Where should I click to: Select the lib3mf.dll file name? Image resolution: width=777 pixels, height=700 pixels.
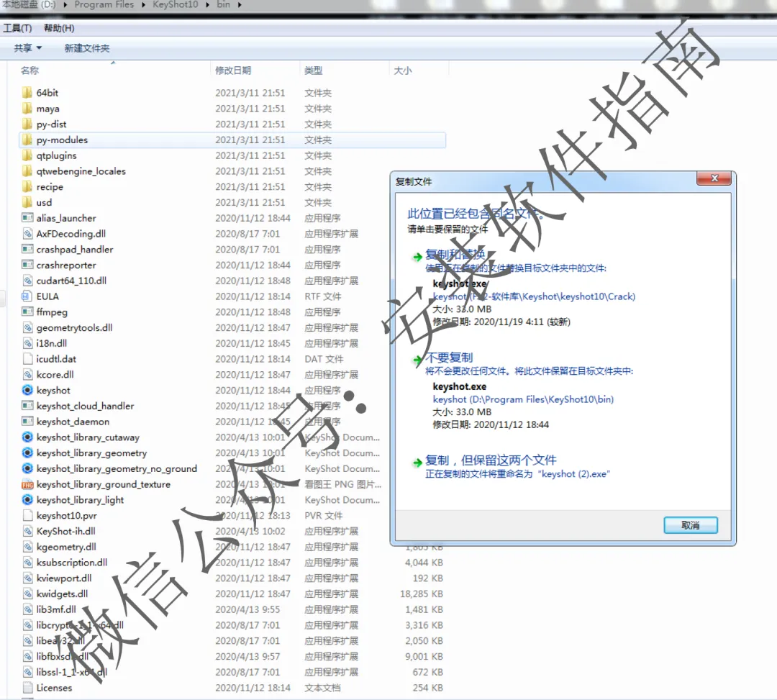56,609
